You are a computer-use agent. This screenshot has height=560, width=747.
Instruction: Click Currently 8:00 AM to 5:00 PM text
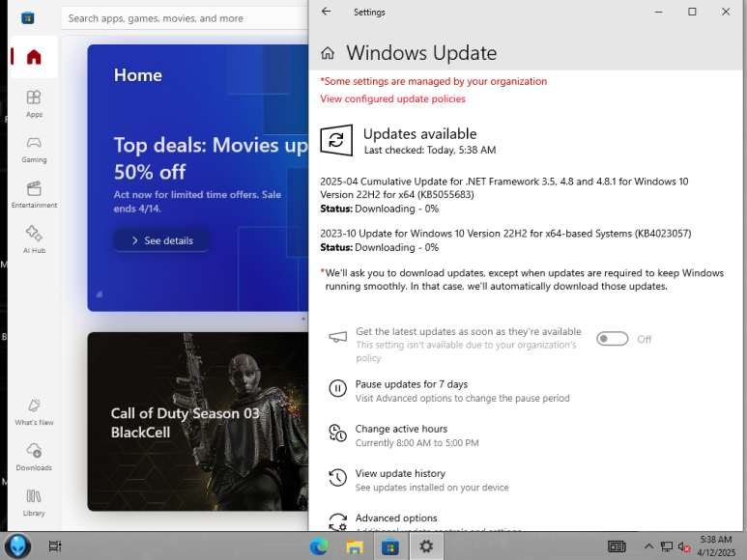pyautogui.click(x=417, y=443)
